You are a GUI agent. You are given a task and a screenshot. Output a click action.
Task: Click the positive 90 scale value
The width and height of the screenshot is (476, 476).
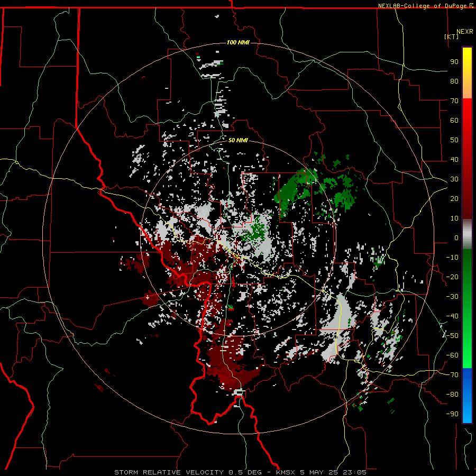(454, 62)
